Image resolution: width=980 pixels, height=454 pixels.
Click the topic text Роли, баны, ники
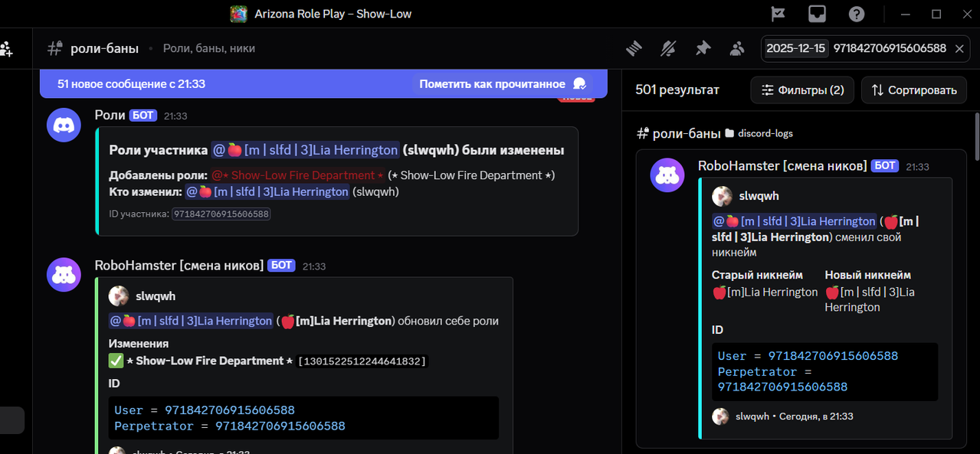pyautogui.click(x=209, y=48)
